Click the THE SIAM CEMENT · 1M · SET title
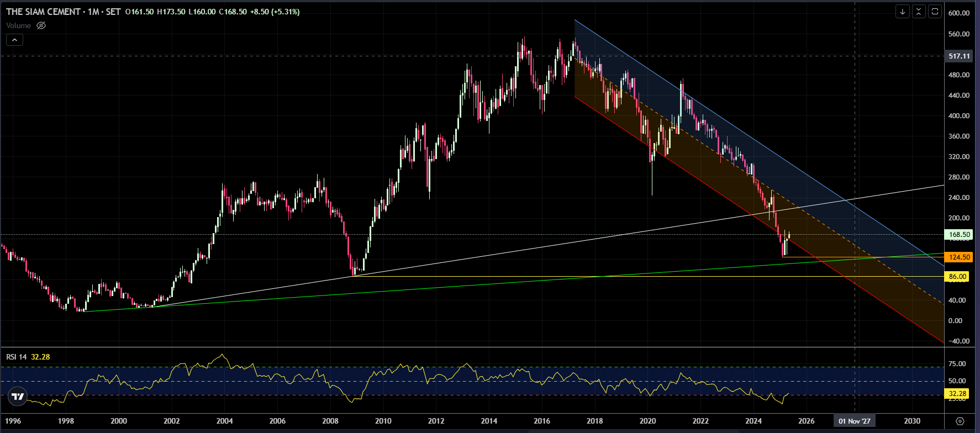The width and height of the screenshot is (980, 433). coord(63,12)
